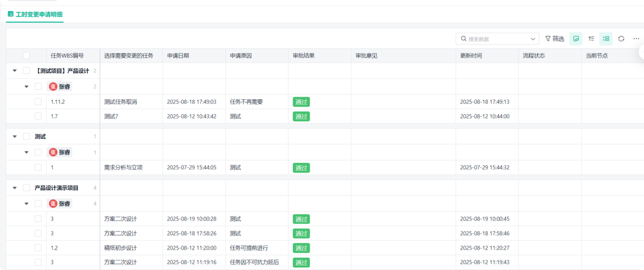The height and width of the screenshot is (270, 644).
Task: Click the date 2025-08-18 17:49:03
Action: (192, 102)
